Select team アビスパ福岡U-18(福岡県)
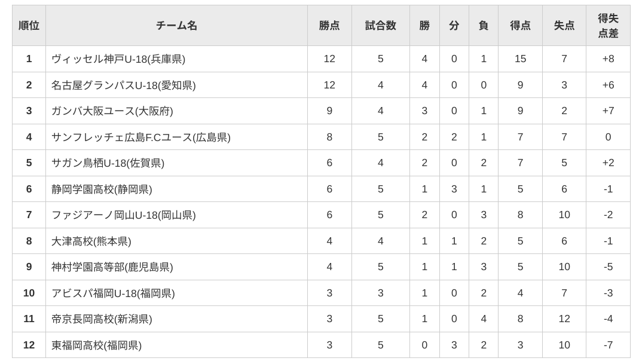The height and width of the screenshot is (364, 639). coord(113,293)
